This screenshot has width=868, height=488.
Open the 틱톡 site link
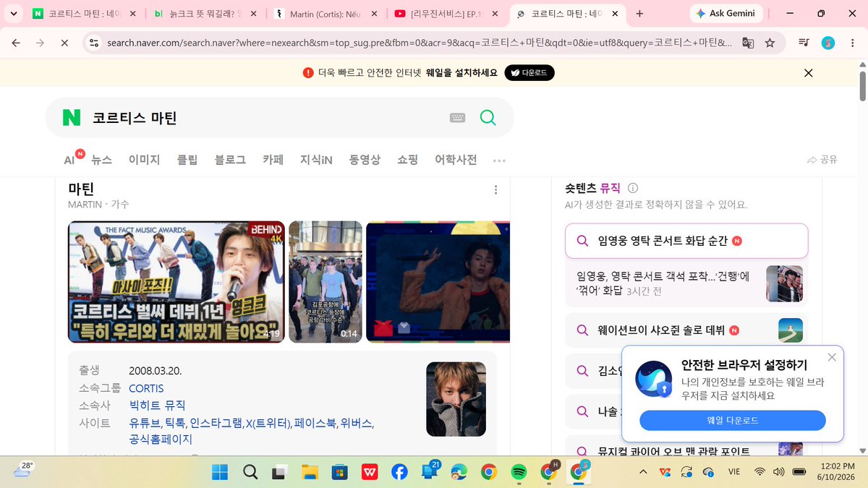coord(175,423)
